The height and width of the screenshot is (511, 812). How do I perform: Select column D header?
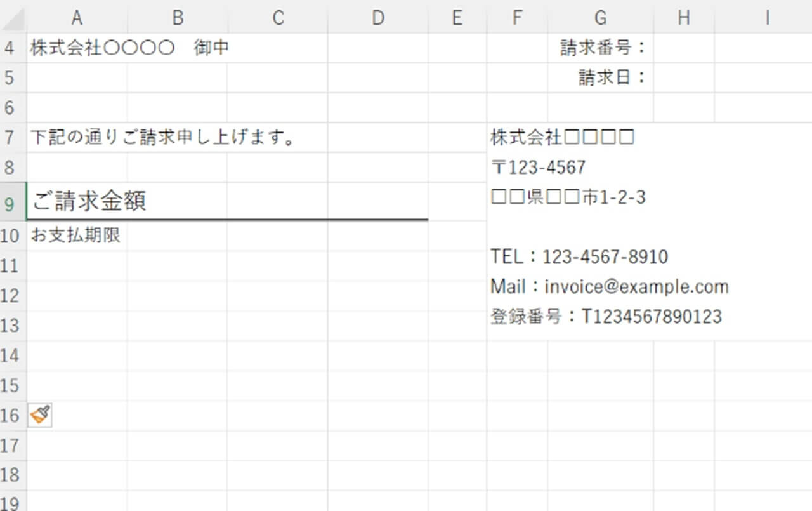pyautogui.click(x=378, y=18)
